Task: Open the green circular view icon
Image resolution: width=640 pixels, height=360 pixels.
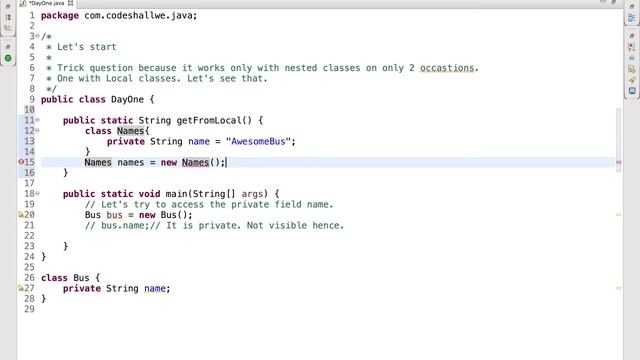Action: pos(8,58)
